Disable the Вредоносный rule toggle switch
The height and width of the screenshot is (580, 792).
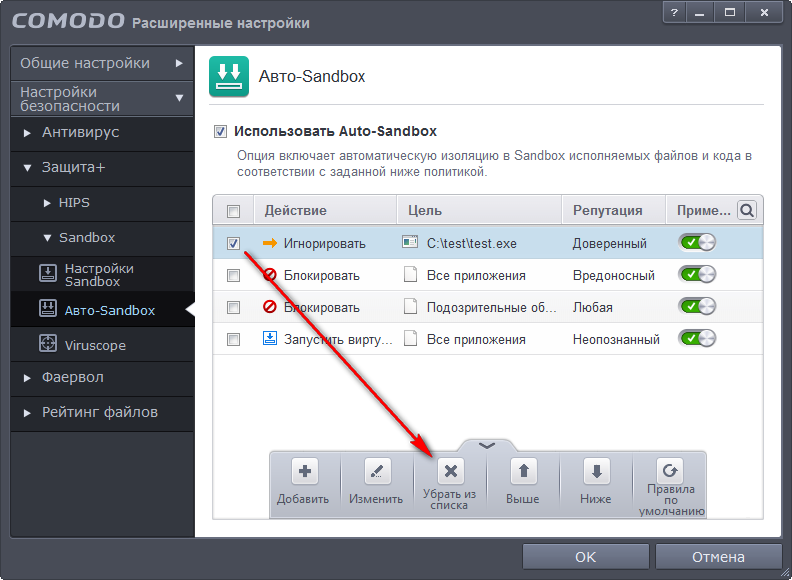(x=697, y=274)
